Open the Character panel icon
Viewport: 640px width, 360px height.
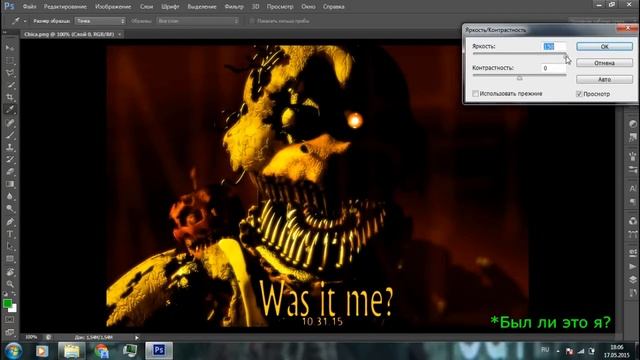coord(633,189)
